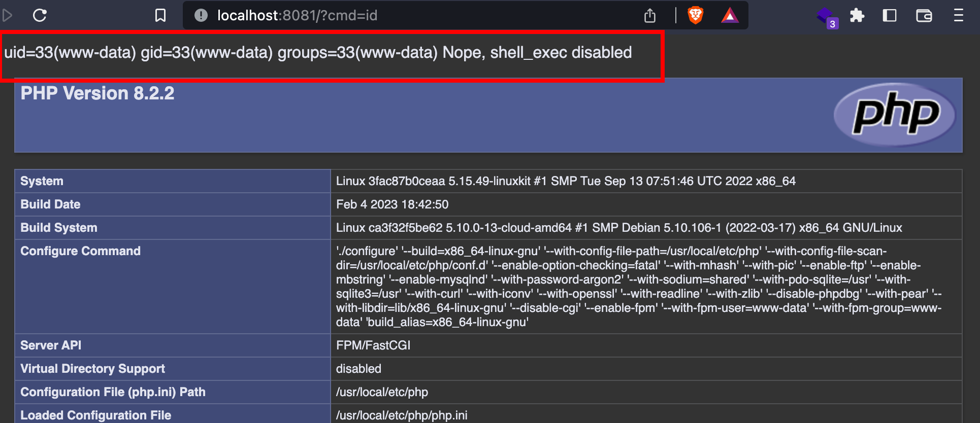Click the Build Date label
Screen dimensions: 980x423
[x=50, y=204]
